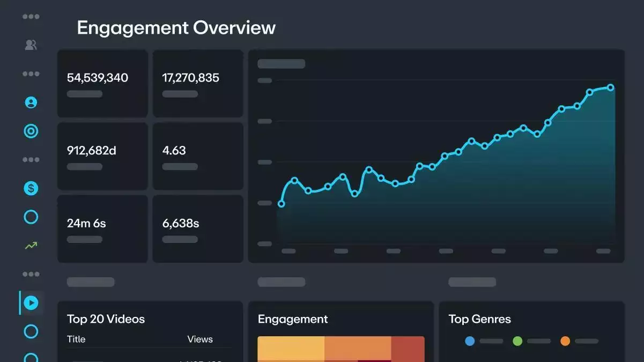Sort the videos table by Views column

click(x=200, y=339)
